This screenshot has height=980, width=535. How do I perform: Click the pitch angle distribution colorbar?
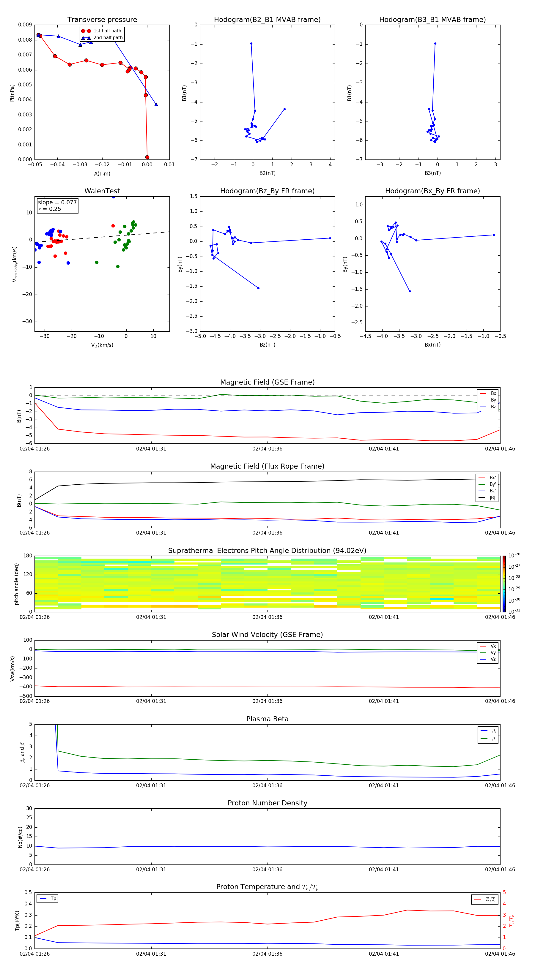504,584
